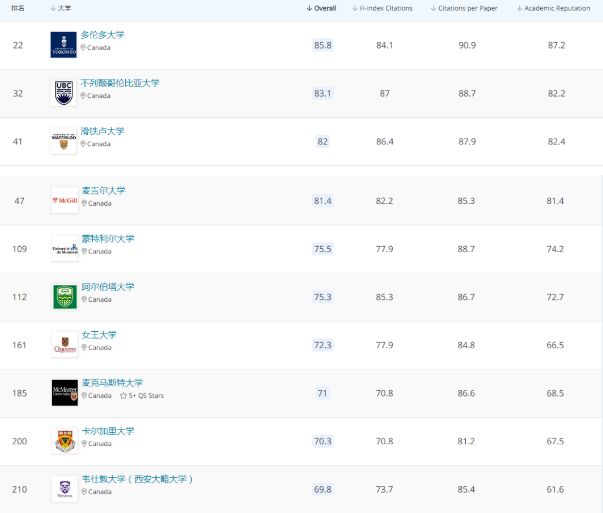Click the University of Toronto logo
603x513 pixels.
(x=63, y=45)
